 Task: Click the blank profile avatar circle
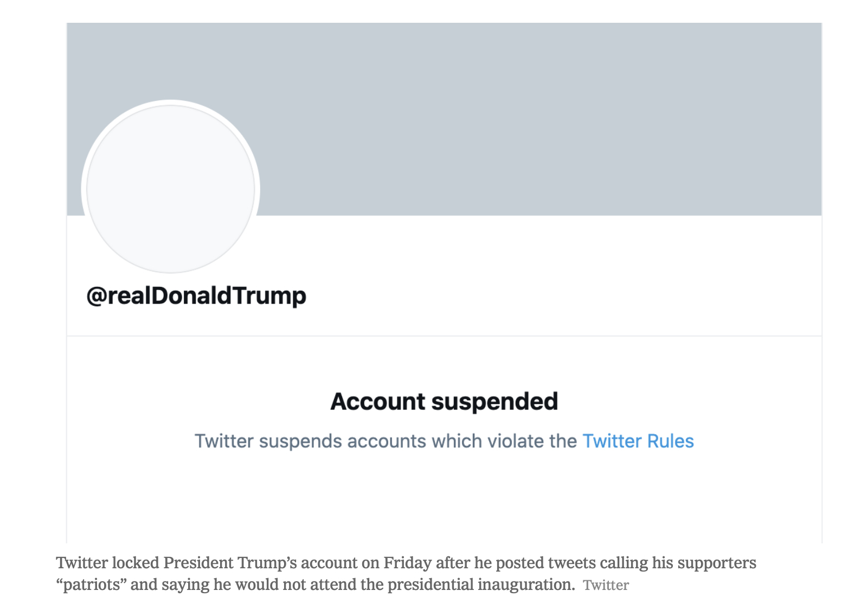[171, 189]
